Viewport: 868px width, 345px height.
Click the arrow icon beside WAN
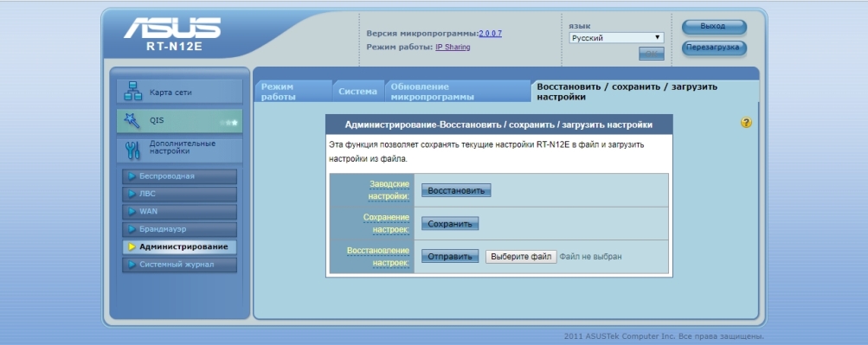click(132, 212)
